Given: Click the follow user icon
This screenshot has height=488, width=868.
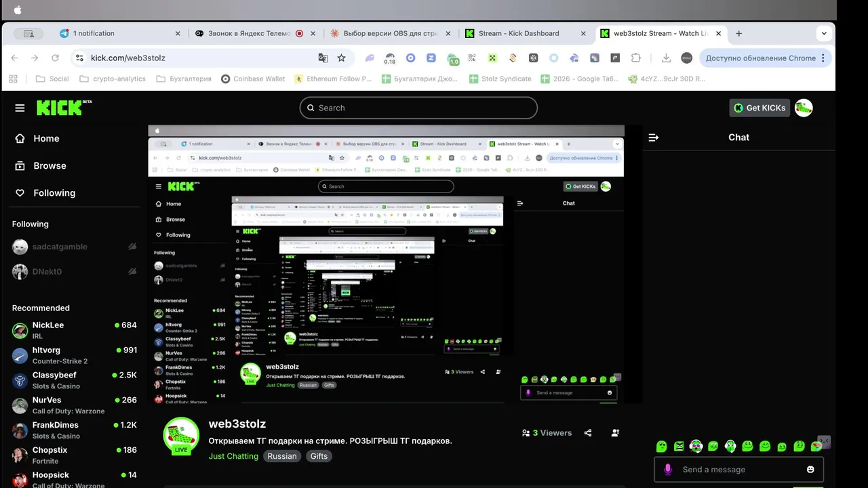Looking at the screenshot, I should [615, 433].
